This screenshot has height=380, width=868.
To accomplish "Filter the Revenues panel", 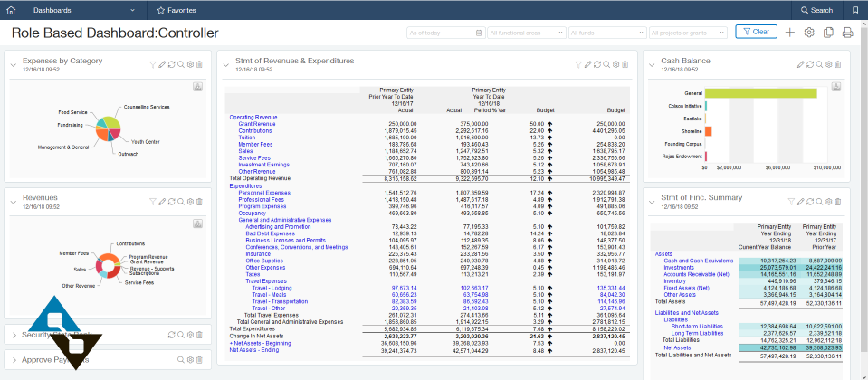I will click(x=153, y=202).
